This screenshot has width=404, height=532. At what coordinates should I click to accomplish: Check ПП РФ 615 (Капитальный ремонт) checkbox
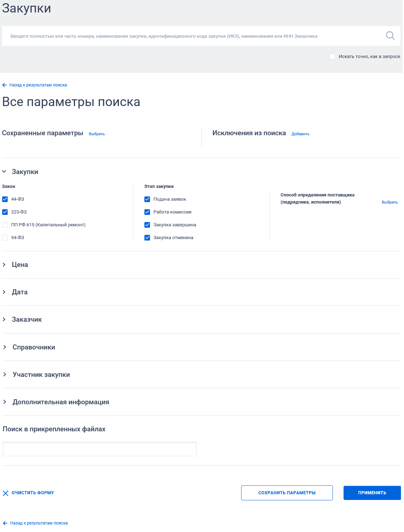5,225
